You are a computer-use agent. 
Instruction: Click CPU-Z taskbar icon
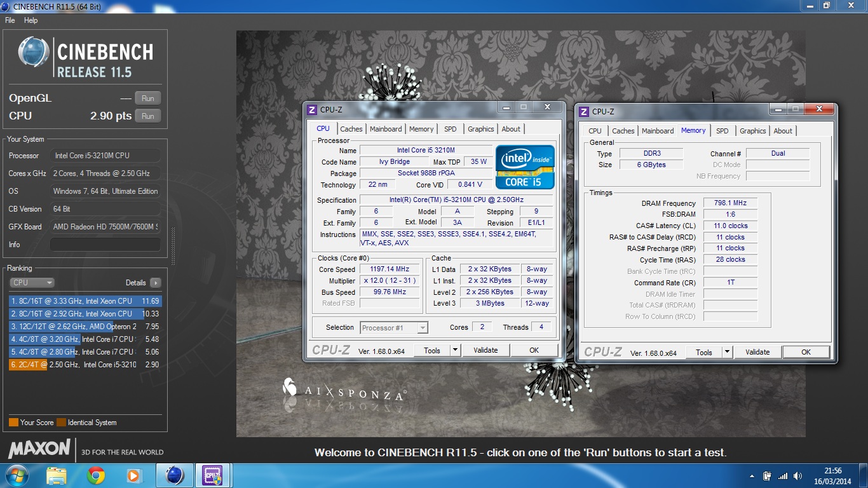(x=212, y=475)
